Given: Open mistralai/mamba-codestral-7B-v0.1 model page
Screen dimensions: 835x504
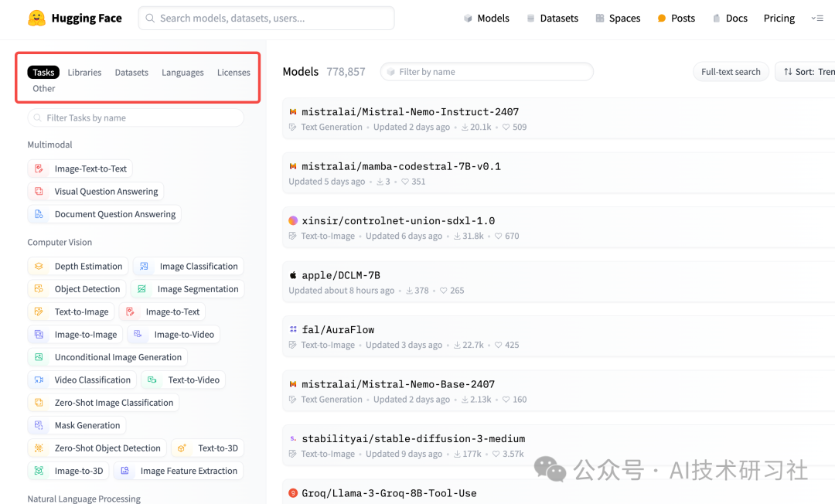Looking at the screenshot, I should pyautogui.click(x=401, y=166).
